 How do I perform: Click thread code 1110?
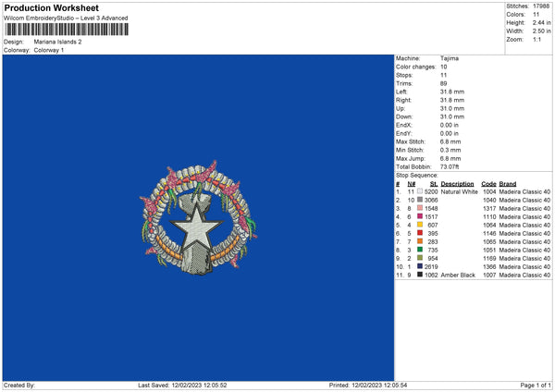489,217
